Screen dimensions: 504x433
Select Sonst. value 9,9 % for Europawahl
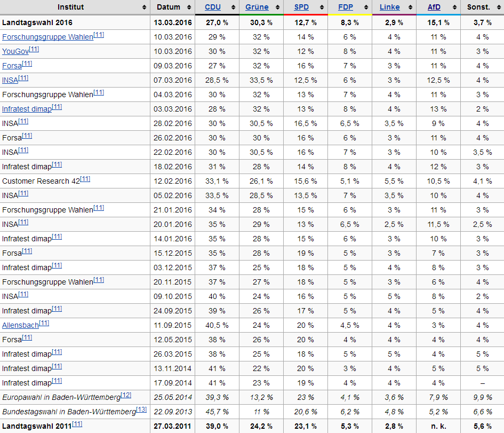pos(483,398)
